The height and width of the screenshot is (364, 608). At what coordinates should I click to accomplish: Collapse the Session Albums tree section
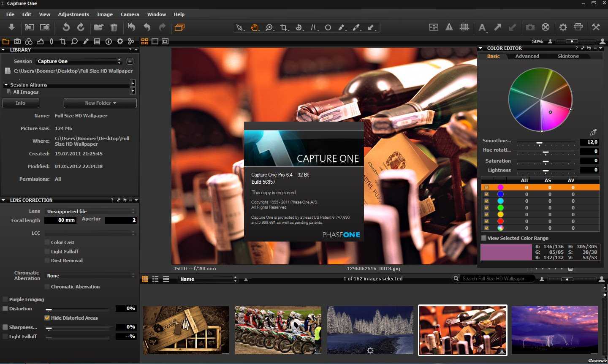click(6, 85)
